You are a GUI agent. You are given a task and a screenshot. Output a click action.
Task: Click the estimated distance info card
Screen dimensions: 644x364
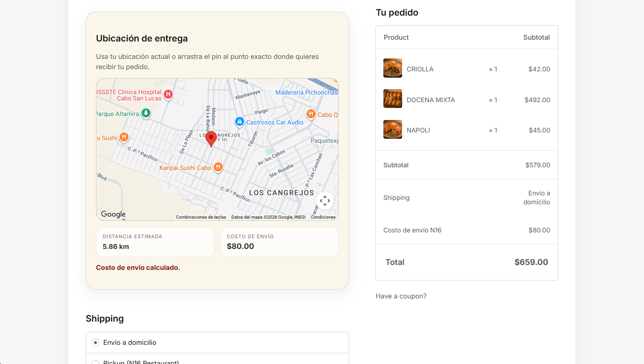click(x=155, y=242)
